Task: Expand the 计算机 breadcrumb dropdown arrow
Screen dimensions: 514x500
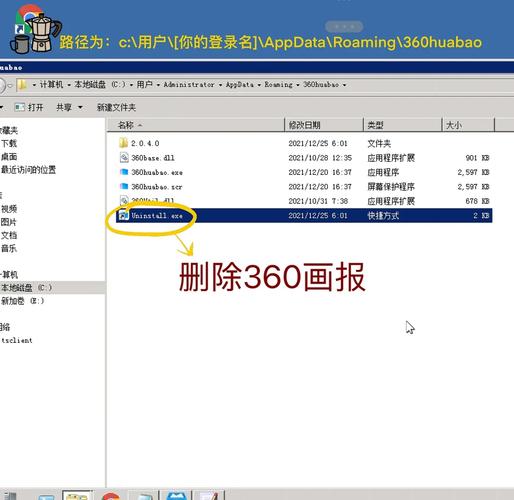Action: (x=69, y=85)
